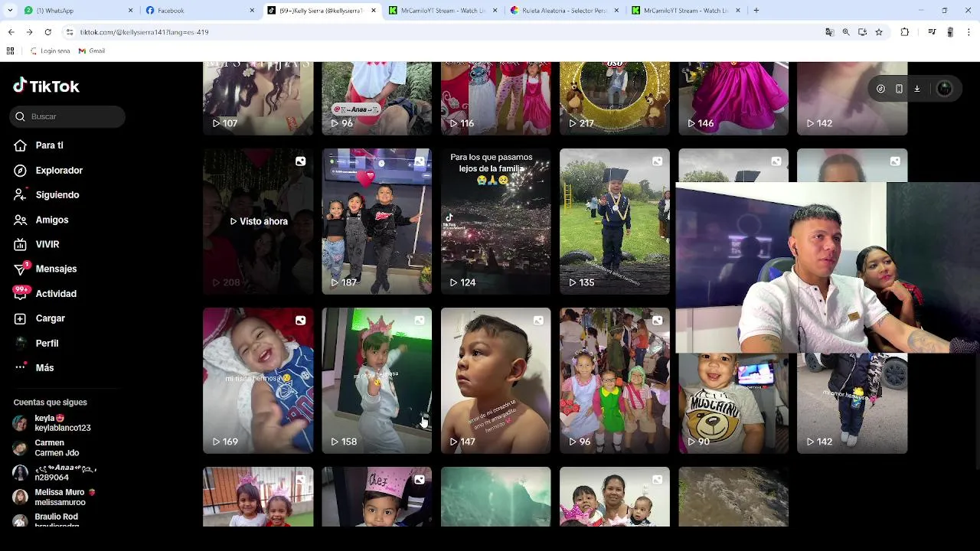Viewport: 980px width, 551px height.
Task: Play the laughing baby video 169 views
Action: pyautogui.click(x=258, y=380)
